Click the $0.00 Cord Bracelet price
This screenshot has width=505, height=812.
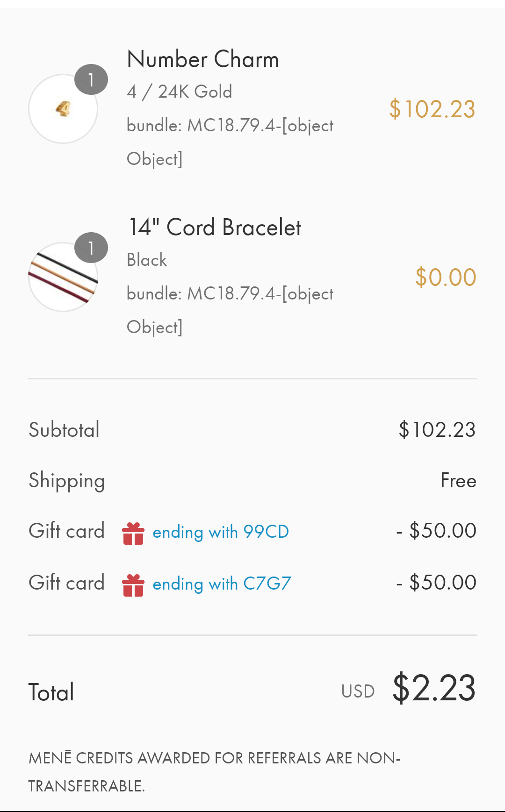(x=446, y=278)
